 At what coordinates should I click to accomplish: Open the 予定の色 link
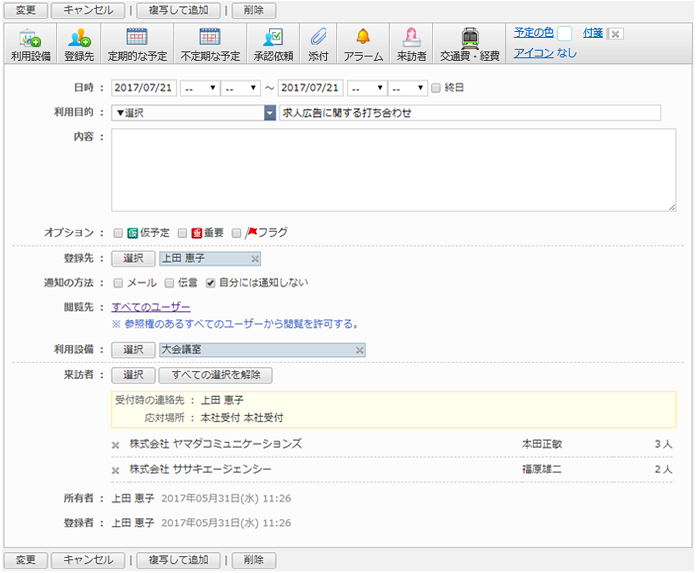pyautogui.click(x=533, y=33)
